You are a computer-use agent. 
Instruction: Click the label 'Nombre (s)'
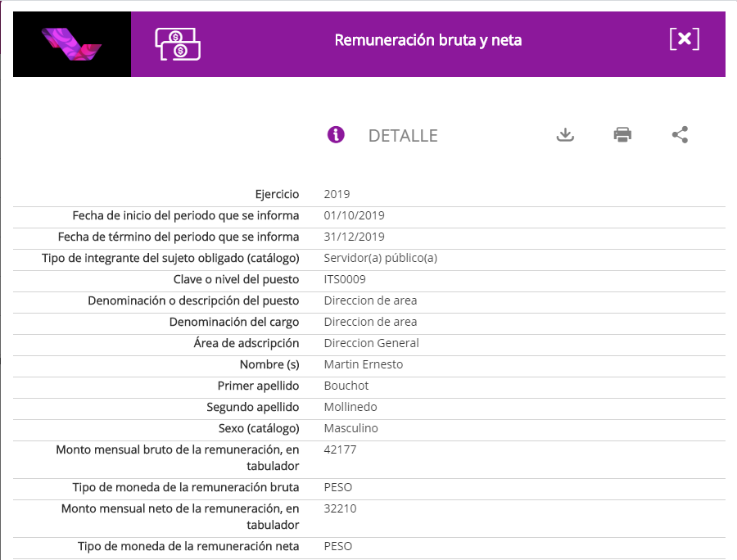pos(269,364)
